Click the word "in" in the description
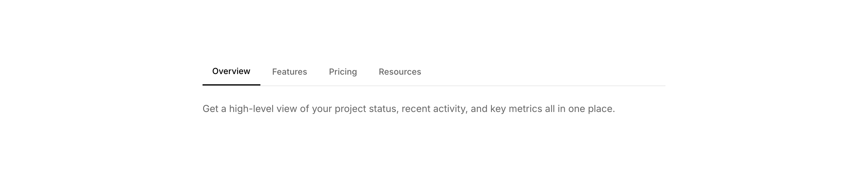 tap(561, 109)
